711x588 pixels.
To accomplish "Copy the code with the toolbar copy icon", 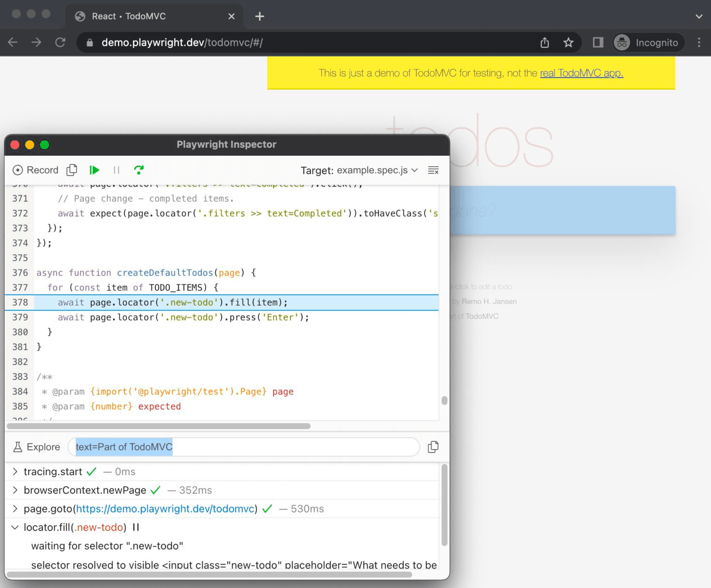I will pos(72,170).
